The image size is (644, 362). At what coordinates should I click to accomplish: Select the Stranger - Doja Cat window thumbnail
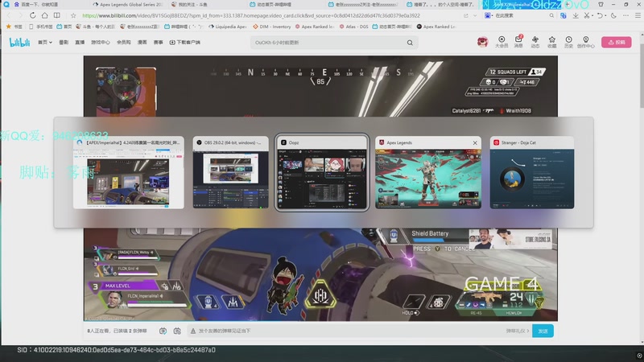tap(532, 172)
